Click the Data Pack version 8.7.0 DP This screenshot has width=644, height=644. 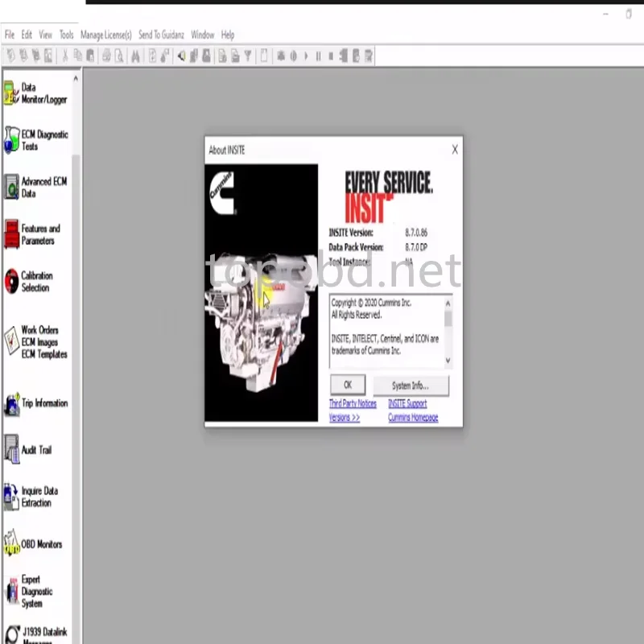(x=416, y=247)
